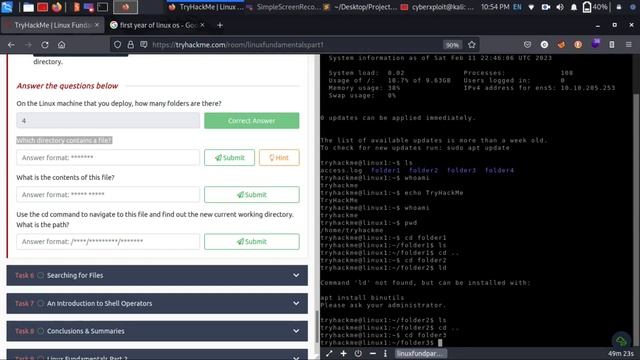The width and height of the screenshot is (640, 360).
Task: Switch to TryHackMe Firefox window in taskbar
Action: pos(207,7)
